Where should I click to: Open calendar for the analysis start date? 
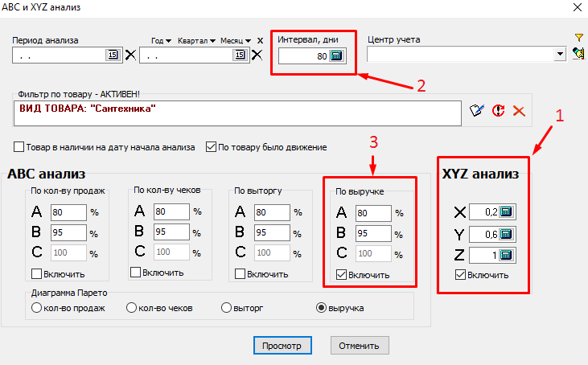[113, 55]
